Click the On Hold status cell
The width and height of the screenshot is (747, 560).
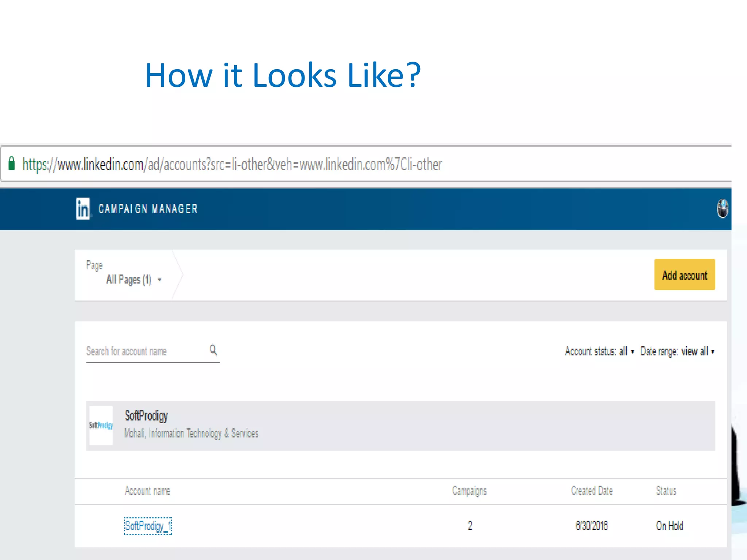click(x=669, y=526)
